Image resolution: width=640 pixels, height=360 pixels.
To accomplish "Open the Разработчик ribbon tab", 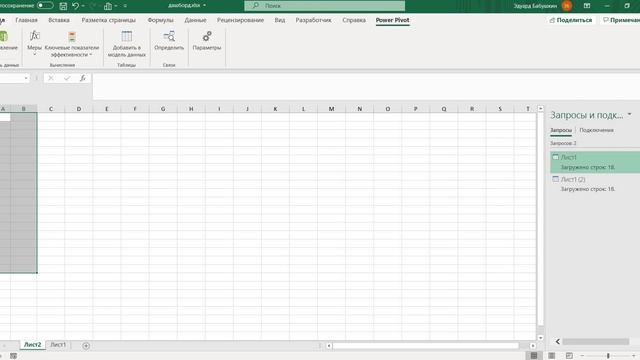I will (x=313, y=20).
